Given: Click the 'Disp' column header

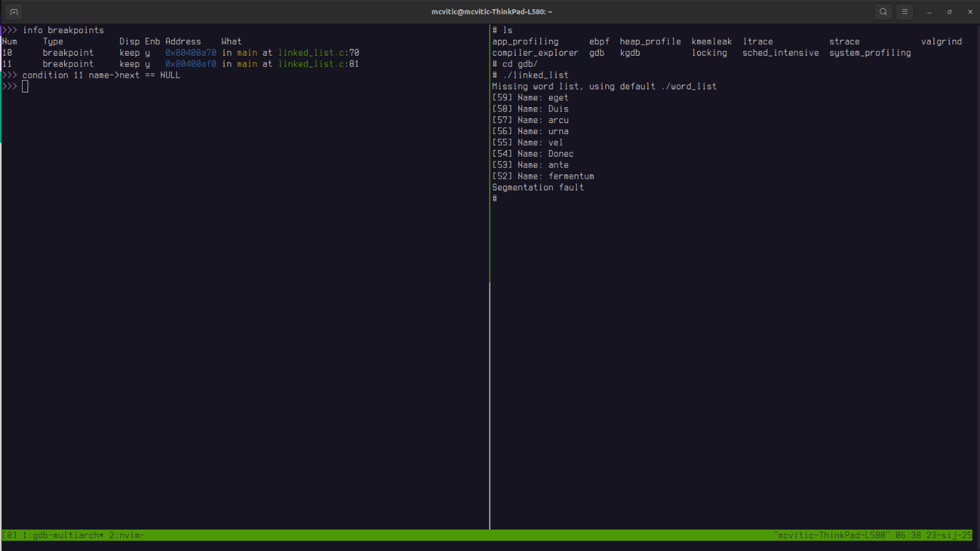Looking at the screenshot, I should coord(129,42).
